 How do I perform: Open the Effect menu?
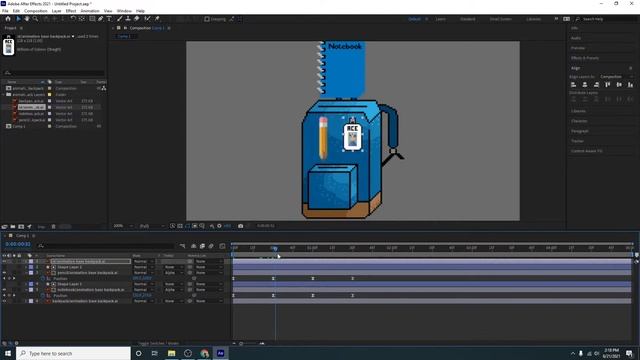coord(71,11)
